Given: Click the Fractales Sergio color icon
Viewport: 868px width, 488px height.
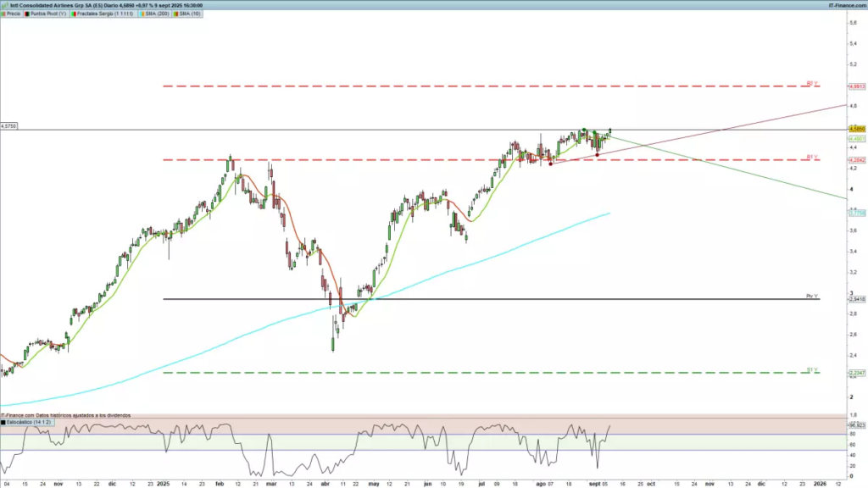Looking at the screenshot, I should pyautogui.click(x=73, y=14).
